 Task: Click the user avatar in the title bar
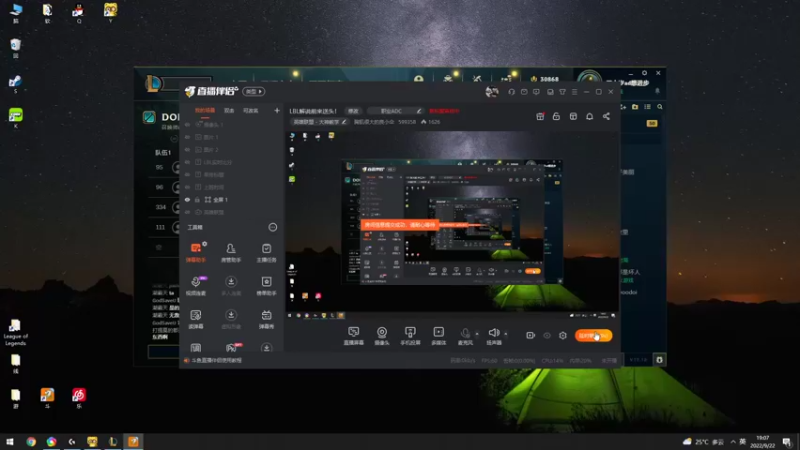(492, 92)
